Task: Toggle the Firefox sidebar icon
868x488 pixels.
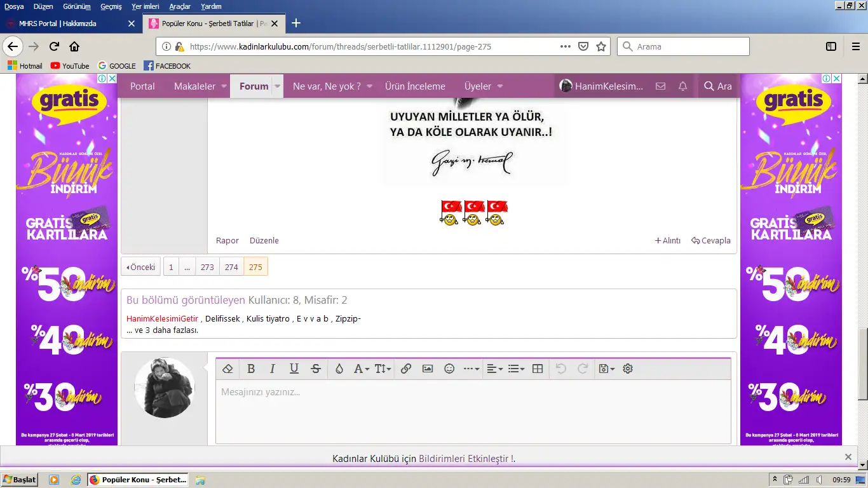Action: (831, 46)
